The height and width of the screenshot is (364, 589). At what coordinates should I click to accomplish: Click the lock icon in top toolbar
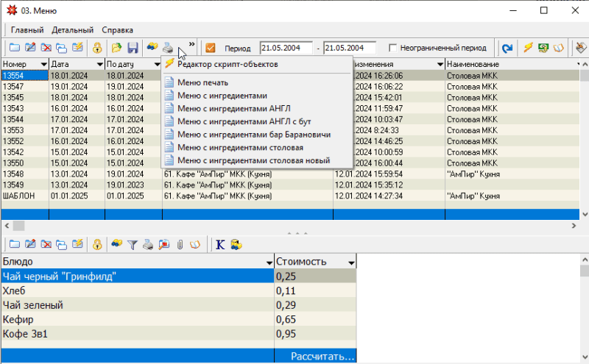click(x=97, y=48)
